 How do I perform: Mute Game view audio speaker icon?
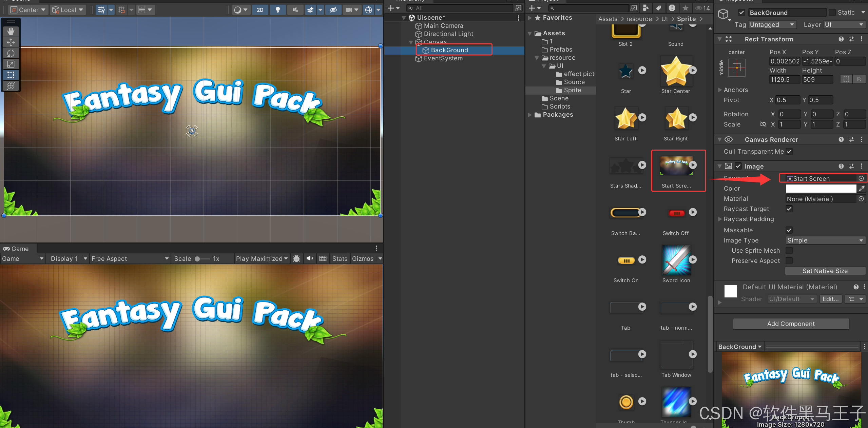(x=309, y=259)
